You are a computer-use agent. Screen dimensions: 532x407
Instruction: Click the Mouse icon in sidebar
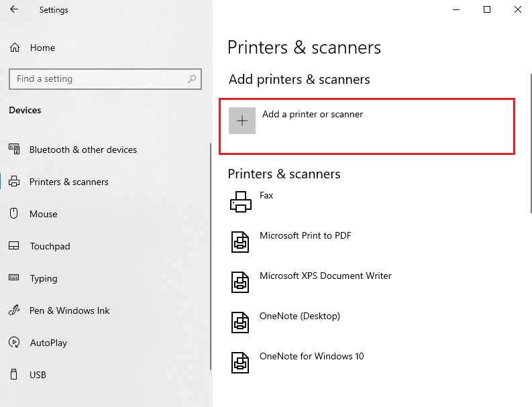click(x=13, y=213)
